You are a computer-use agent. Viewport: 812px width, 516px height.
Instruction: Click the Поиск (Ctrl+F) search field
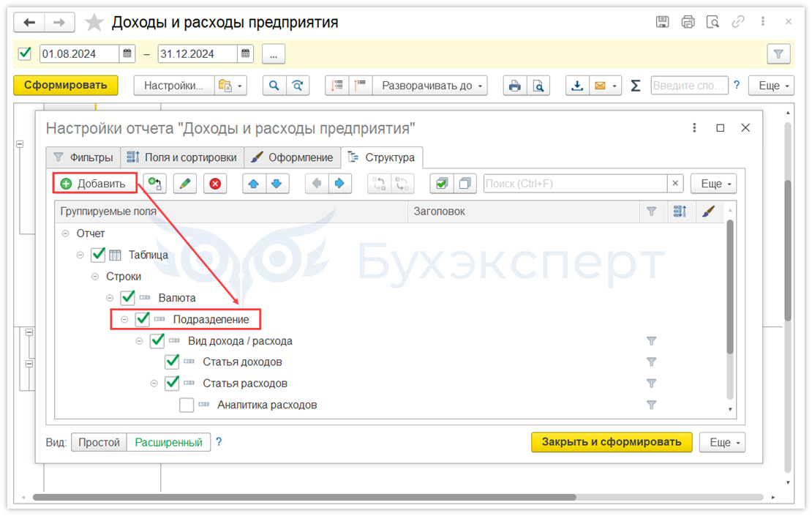pos(575,184)
